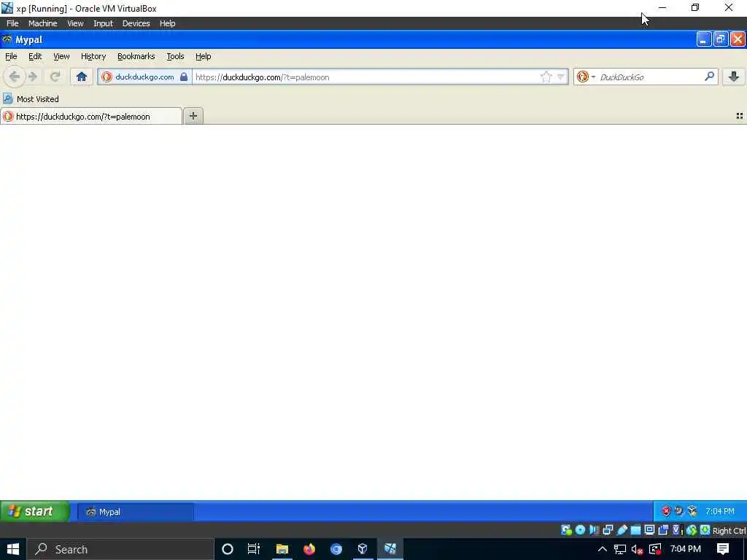Select the duckduckgo.com/?t=palemoon tab
Screen dimensions: 747x560
pyautogui.click(x=91, y=116)
